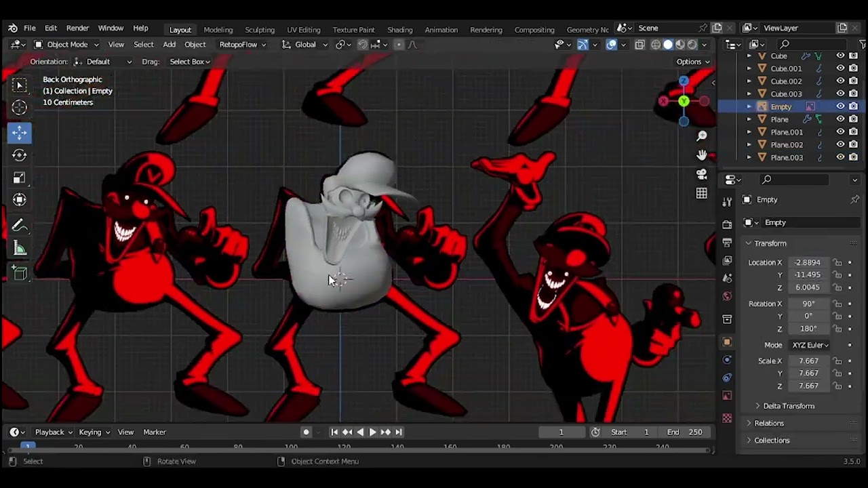The height and width of the screenshot is (488, 868).
Task: Switch to wireframe viewport shading
Action: point(656,45)
